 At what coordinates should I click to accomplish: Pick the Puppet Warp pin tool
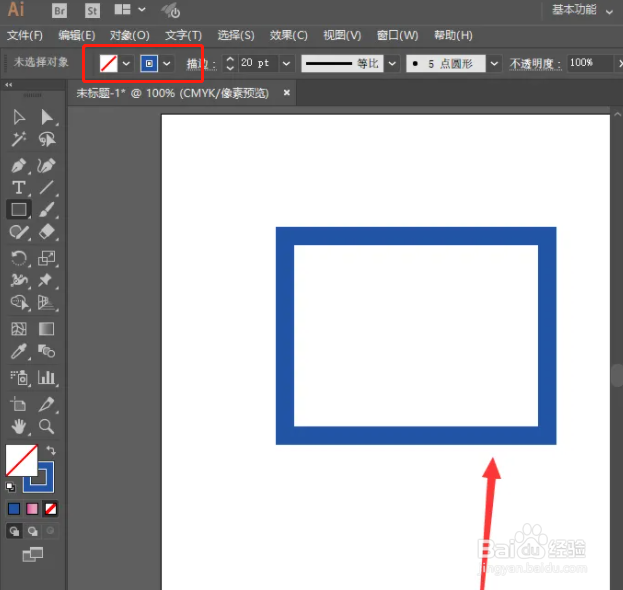[46, 280]
